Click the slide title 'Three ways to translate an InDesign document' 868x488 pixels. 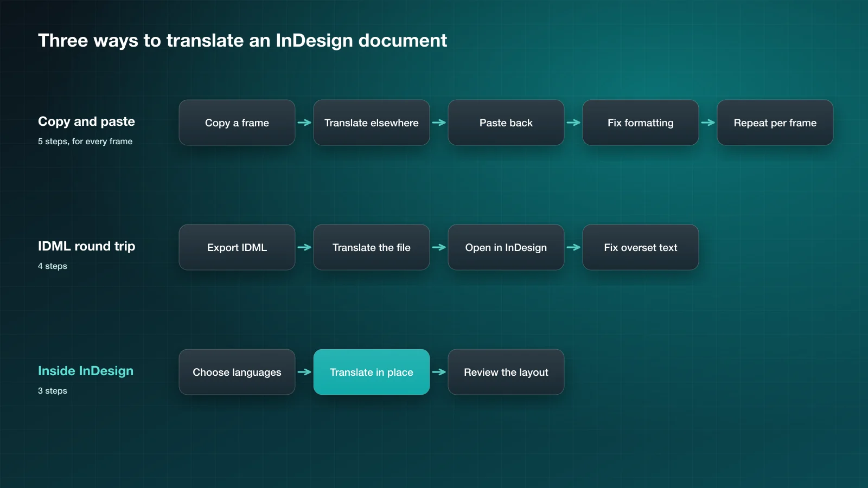pyautogui.click(x=242, y=41)
